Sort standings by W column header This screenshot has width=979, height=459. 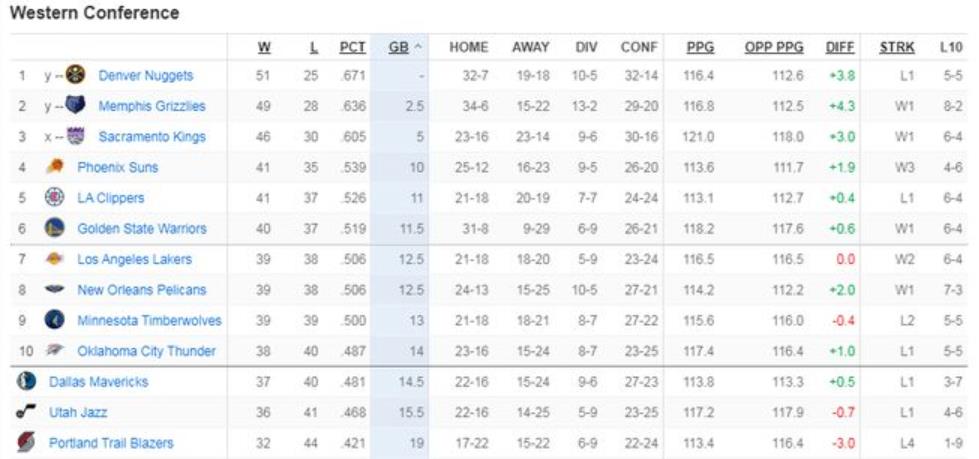[x=264, y=47]
